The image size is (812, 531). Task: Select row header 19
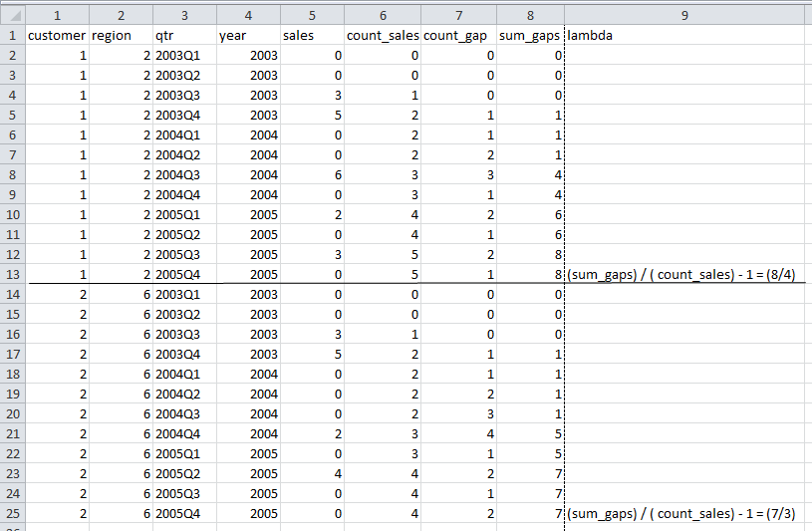tap(12, 395)
